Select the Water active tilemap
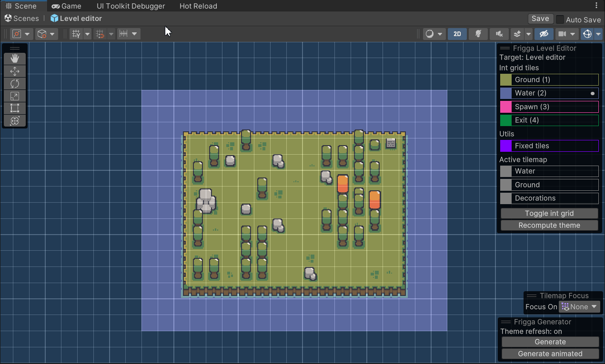 click(x=549, y=171)
